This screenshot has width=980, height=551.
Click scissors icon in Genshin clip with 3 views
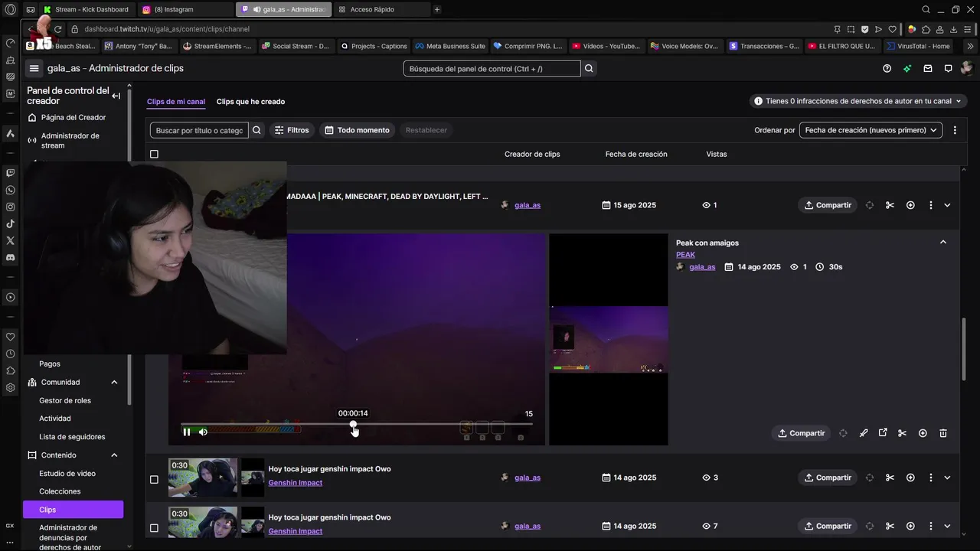[890, 478]
